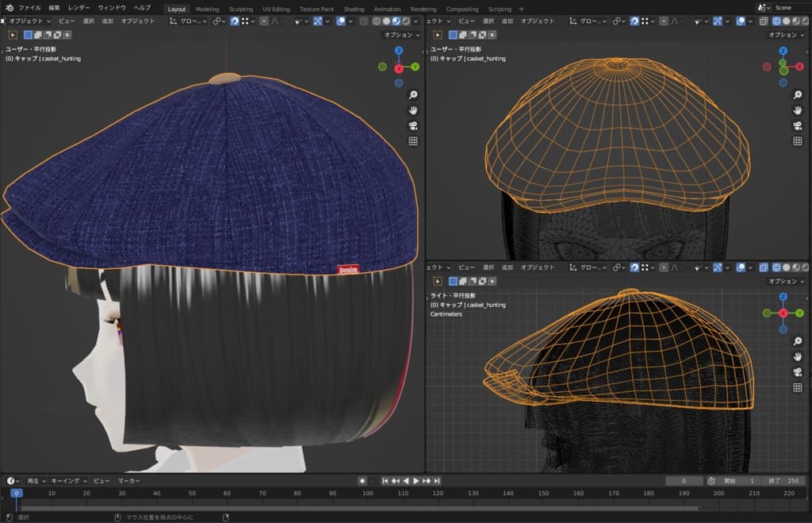
Task: Click the camera view icon in the top-right viewport
Action: click(x=798, y=125)
